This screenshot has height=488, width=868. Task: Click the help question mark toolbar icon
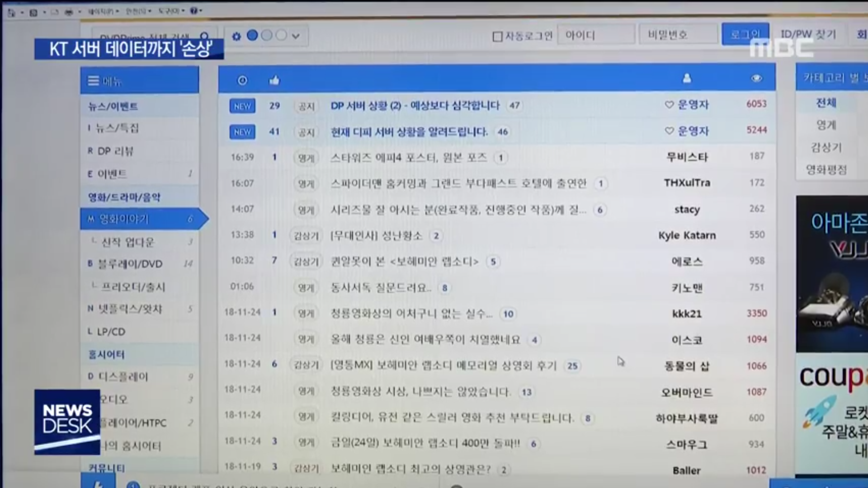[x=193, y=11]
